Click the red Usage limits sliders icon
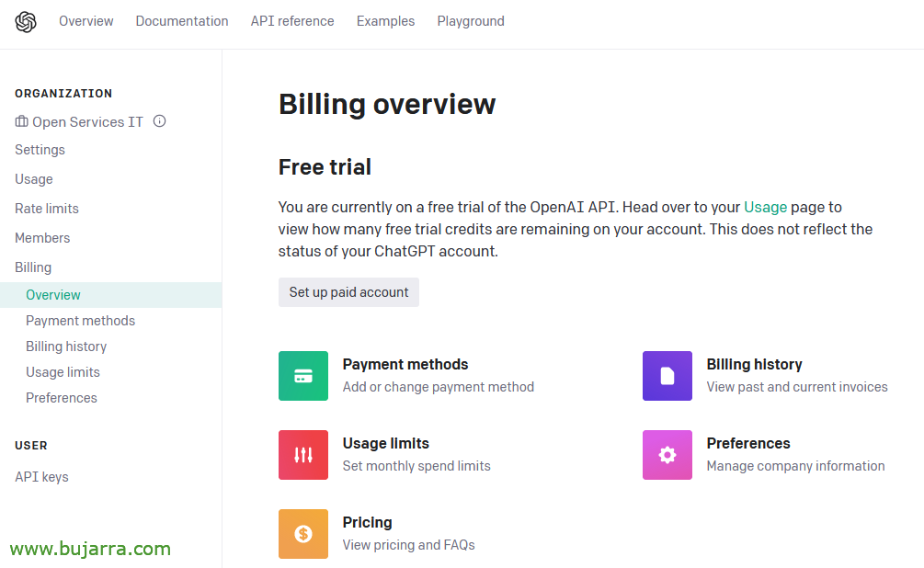This screenshot has width=924, height=568. tap(302, 455)
